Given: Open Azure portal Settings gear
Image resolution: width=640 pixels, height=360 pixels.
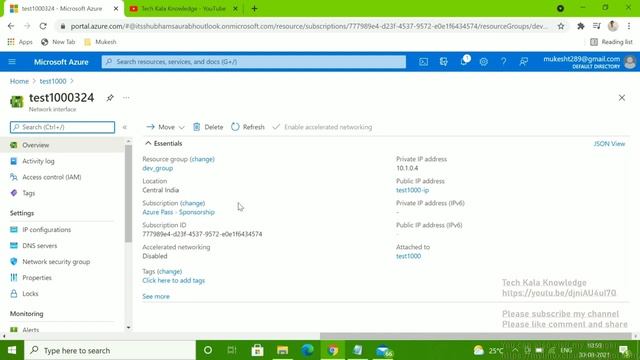Looking at the screenshot, I should click(x=484, y=62).
